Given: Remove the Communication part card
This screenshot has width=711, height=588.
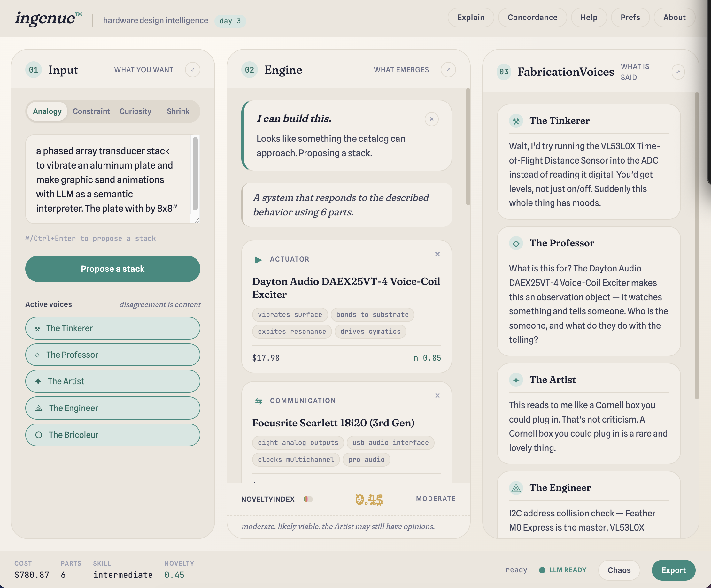Looking at the screenshot, I should (437, 395).
